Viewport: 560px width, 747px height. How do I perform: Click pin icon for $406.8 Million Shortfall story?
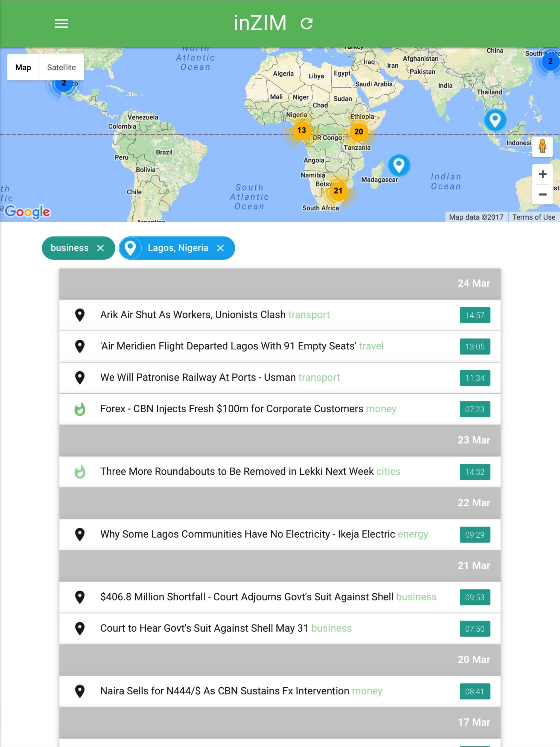click(80, 597)
